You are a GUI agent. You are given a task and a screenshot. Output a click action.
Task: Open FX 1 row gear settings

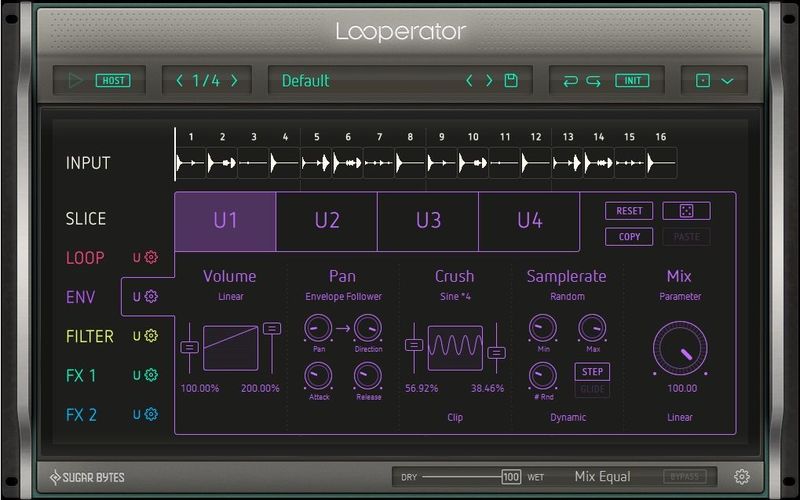(x=151, y=375)
